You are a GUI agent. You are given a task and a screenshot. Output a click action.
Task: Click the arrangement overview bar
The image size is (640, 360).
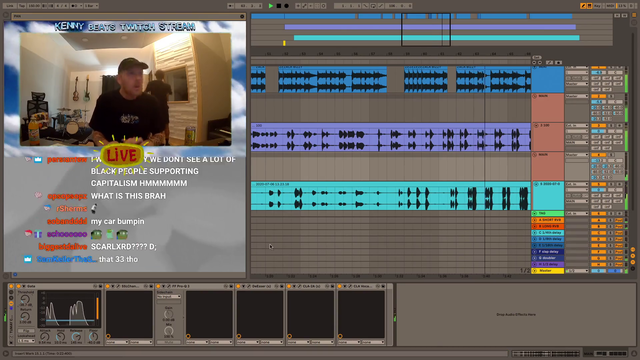click(x=431, y=29)
